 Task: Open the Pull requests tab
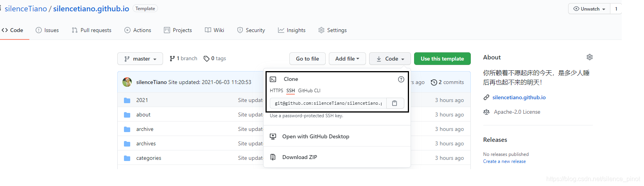point(91,30)
